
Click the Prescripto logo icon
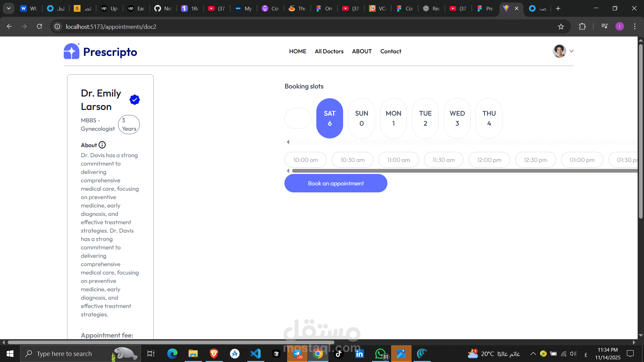point(71,51)
